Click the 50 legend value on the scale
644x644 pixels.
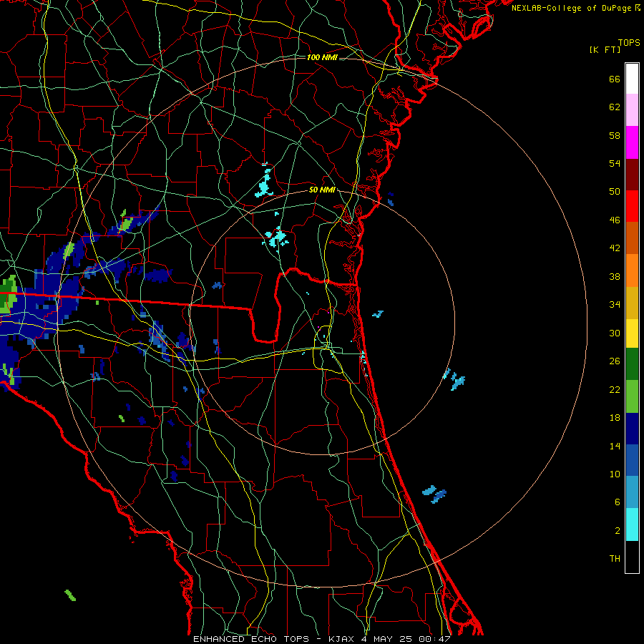tap(615, 192)
